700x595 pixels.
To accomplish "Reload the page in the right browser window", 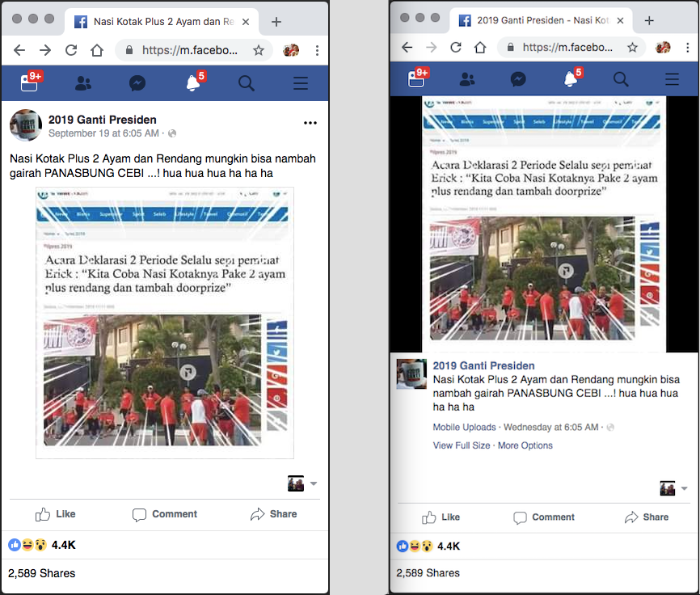I will point(456,48).
